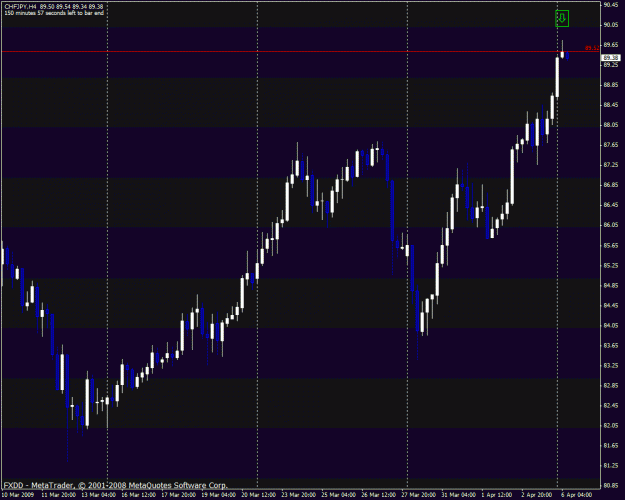This screenshot has height=500, width=625.
Task: Click the 81.25 price axis label
Action: (611, 465)
